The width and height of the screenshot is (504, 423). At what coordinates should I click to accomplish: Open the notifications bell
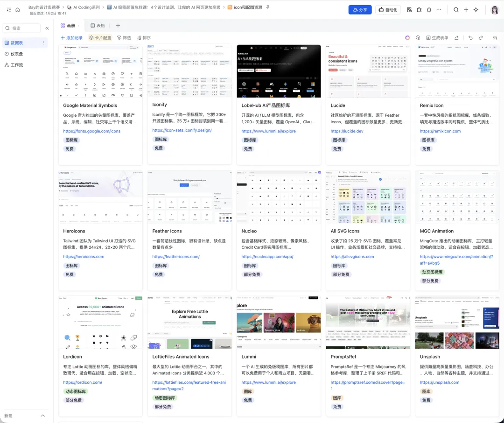429,10
